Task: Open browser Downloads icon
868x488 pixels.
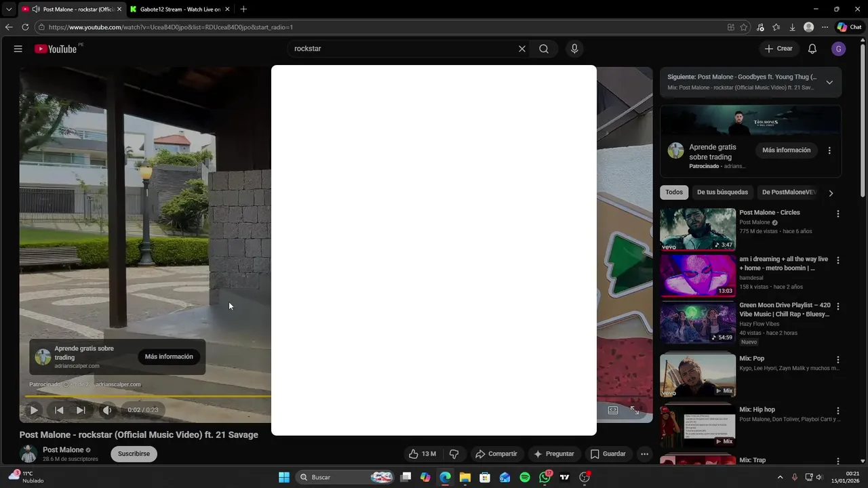Action: (x=792, y=27)
